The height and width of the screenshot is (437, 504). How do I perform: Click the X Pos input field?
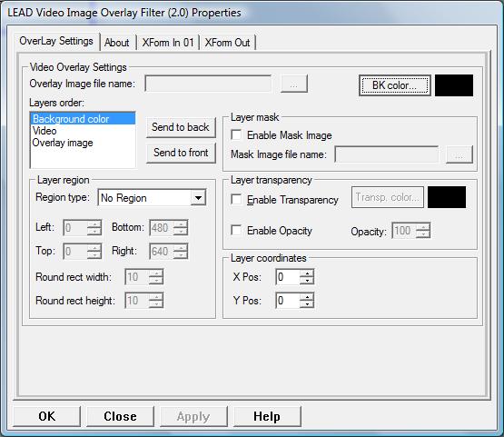287,277
